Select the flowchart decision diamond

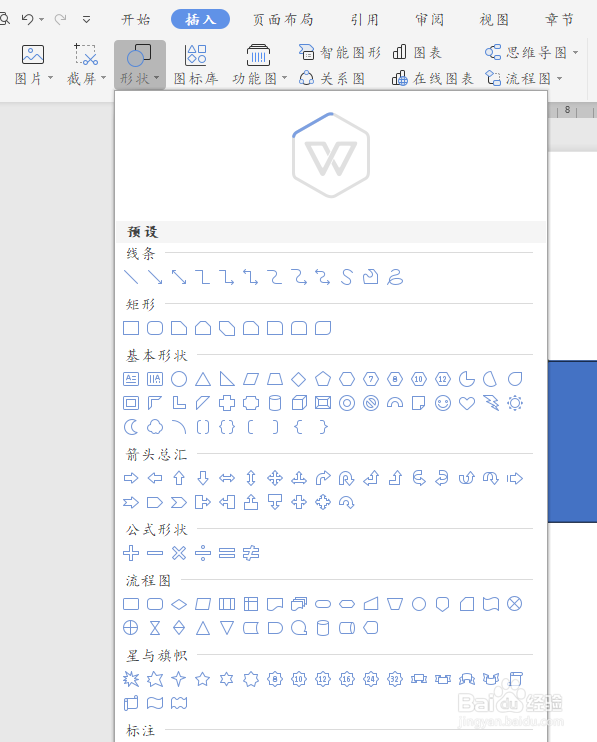pos(179,604)
